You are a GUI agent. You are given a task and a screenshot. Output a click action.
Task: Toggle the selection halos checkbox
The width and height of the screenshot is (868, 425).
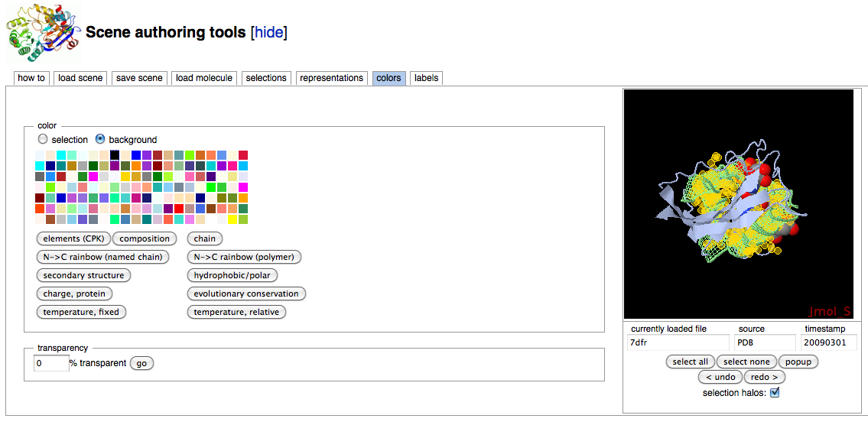point(775,393)
